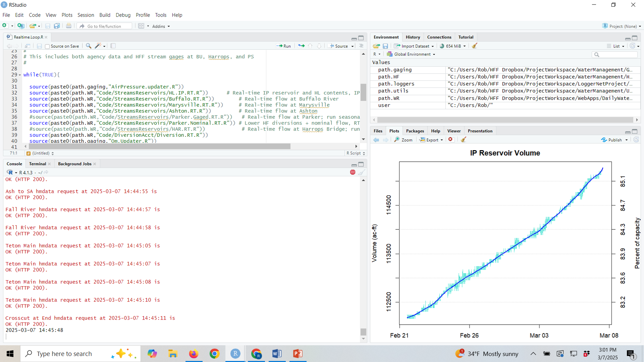Click the find/replace magnifier in editor toolbar

pos(89,46)
